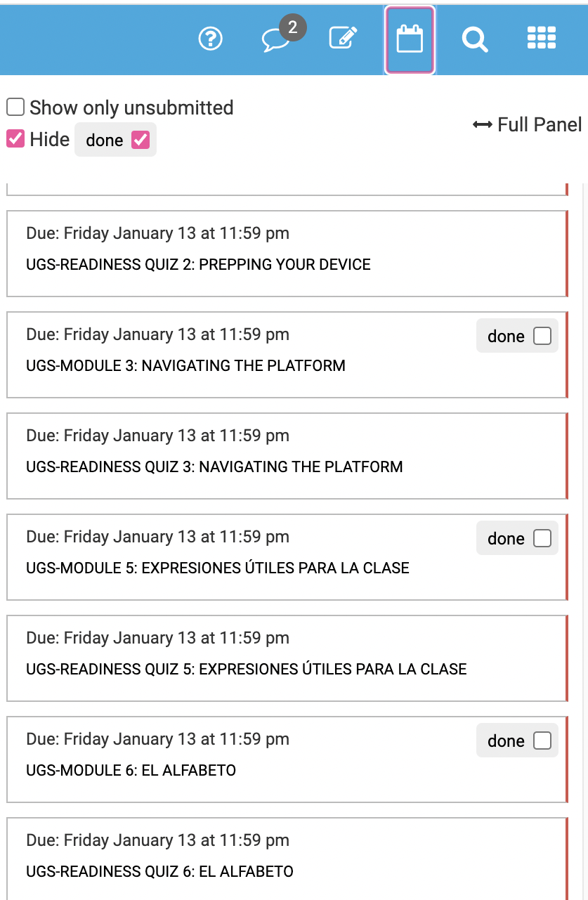Open UGS-Readiness Quiz 3: Navigating the Platform

(214, 467)
